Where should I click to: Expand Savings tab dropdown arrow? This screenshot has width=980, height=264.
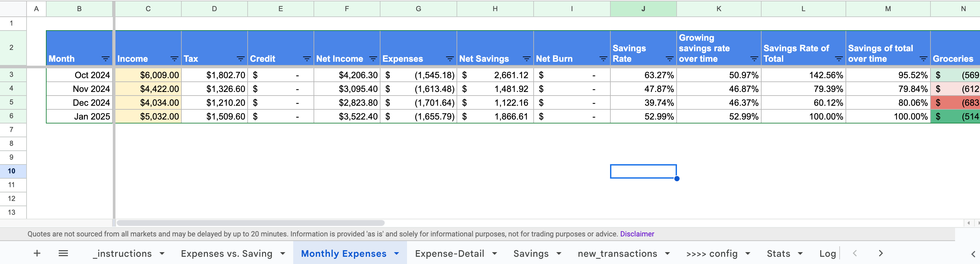pyautogui.click(x=559, y=254)
